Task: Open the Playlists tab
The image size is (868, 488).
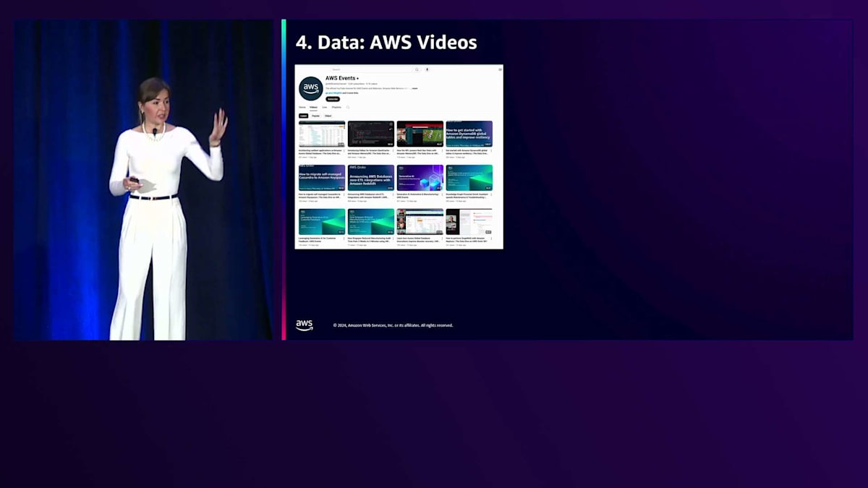Action: 336,107
